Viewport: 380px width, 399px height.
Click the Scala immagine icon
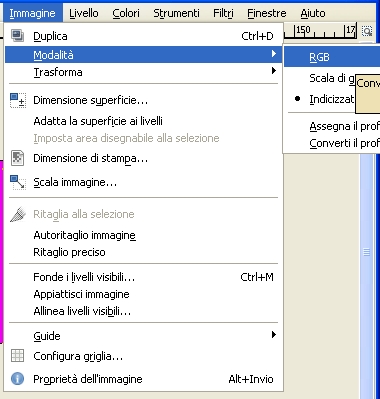[18, 182]
